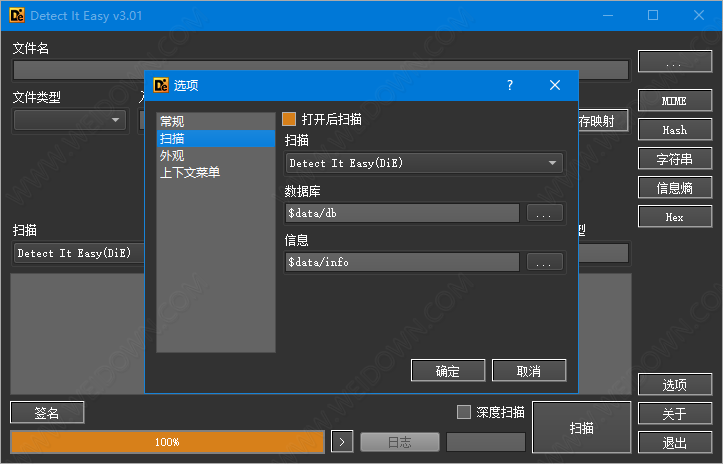Screen dimensions: 723x464
Task: Click the orange 100% progress bar
Action: [167, 442]
